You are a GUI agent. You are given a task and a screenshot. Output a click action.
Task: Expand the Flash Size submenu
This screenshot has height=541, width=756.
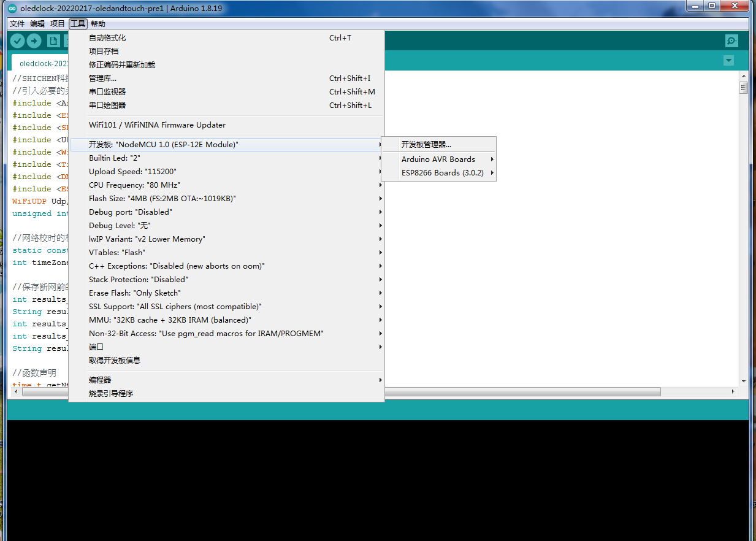coord(226,199)
